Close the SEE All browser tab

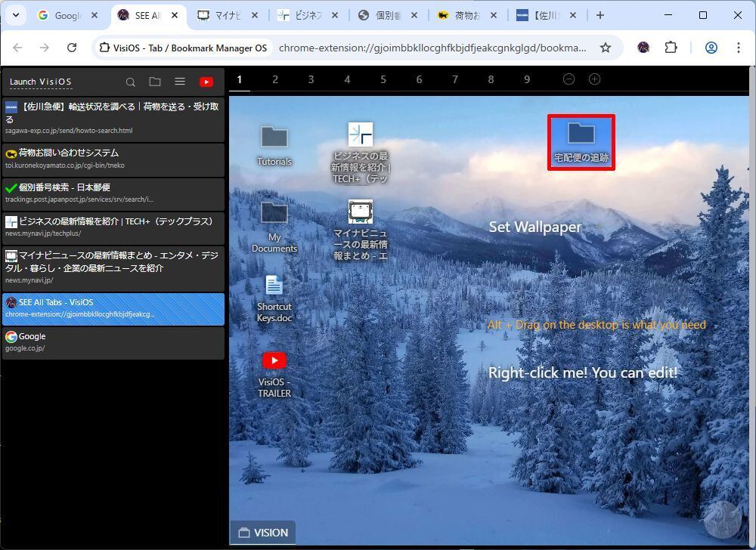click(175, 15)
